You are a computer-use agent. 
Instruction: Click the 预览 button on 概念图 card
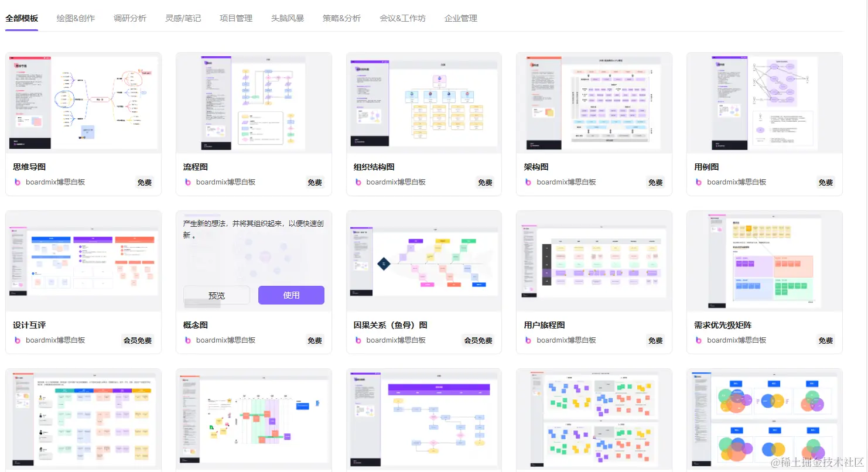[x=216, y=295]
